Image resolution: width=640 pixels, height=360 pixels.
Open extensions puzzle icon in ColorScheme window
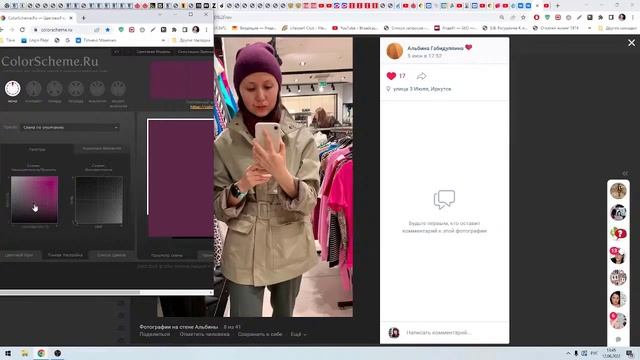tap(174, 30)
